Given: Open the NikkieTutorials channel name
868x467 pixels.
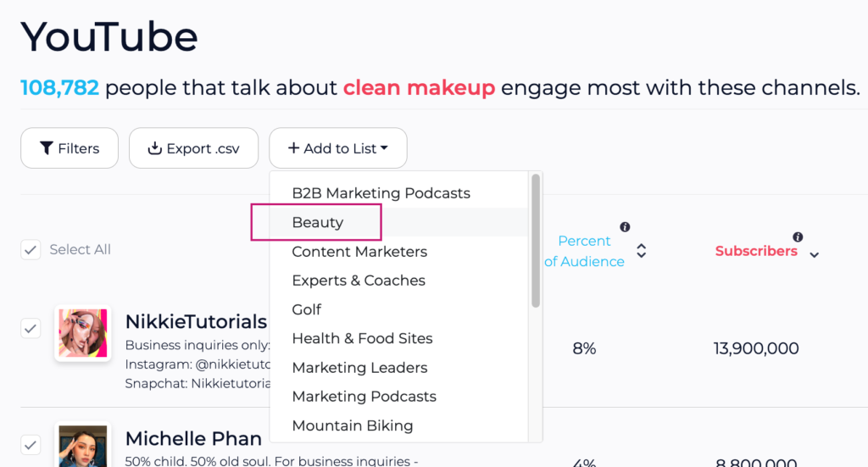Looking at the screenshot, I should tap(196, 321).
